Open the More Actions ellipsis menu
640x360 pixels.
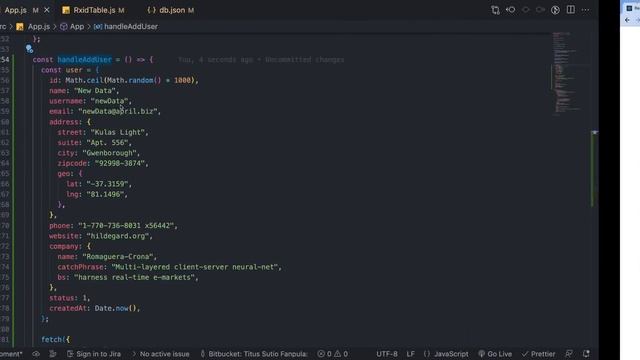coord(585,10)
